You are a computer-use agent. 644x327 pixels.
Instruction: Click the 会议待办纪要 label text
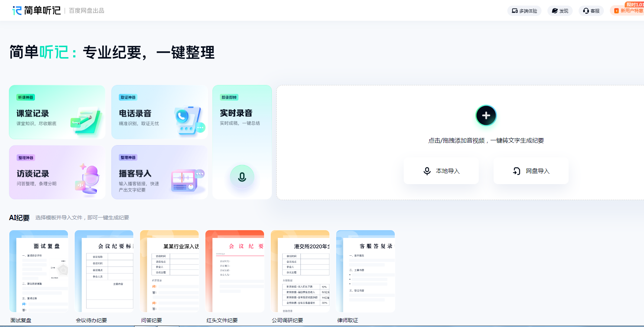(91, 320)
